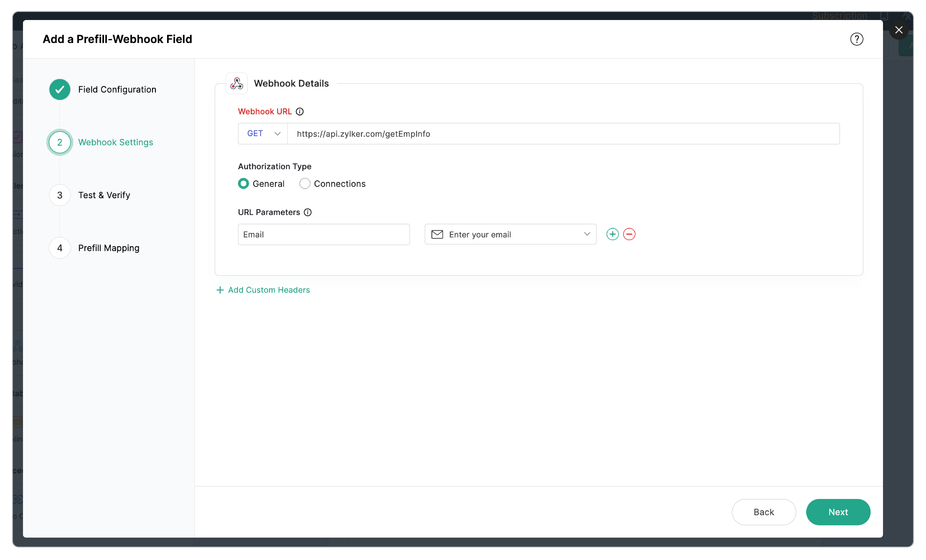Open the GET request method dropdown

click(x=262, y=133)
